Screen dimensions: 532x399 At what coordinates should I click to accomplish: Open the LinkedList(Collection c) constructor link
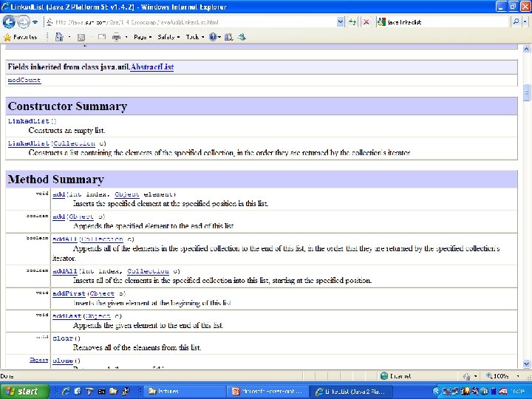point(29,143)
